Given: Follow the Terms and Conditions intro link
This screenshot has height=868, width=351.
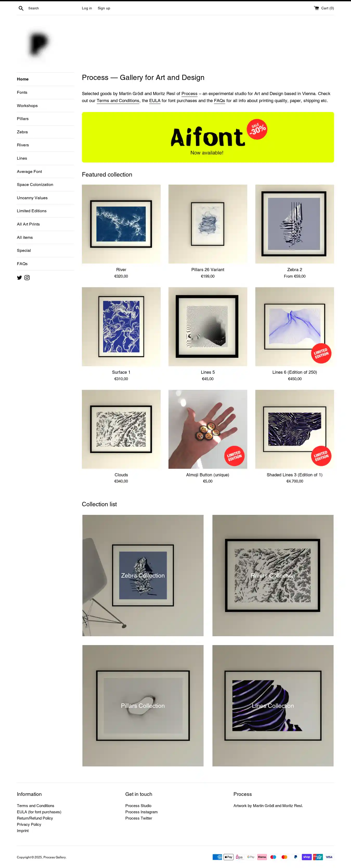Looking at the screenshot, I should [118, 101].
